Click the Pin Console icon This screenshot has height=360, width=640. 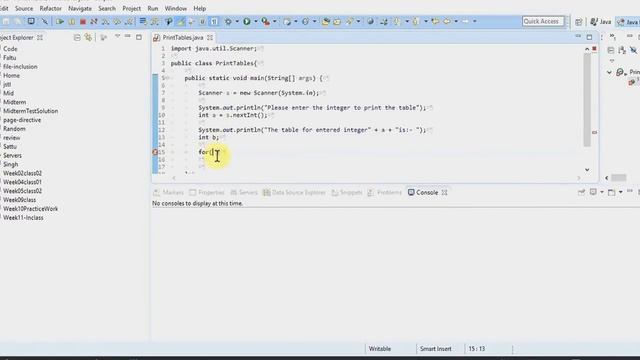(581, 192)
